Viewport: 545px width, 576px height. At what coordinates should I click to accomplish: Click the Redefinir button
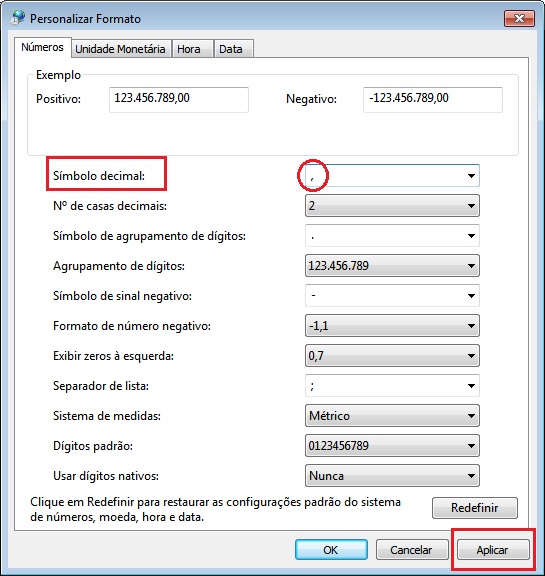(x=474, y=508)
